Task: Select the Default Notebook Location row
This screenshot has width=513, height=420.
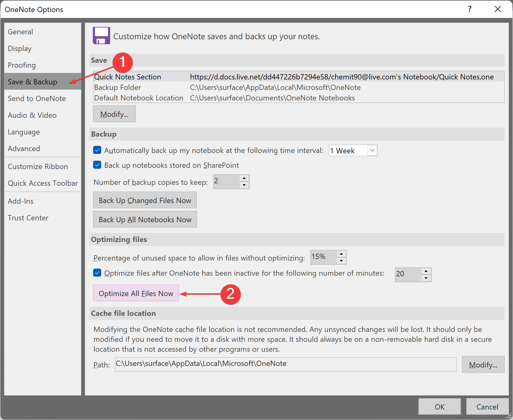Action: tap(299, 98)
